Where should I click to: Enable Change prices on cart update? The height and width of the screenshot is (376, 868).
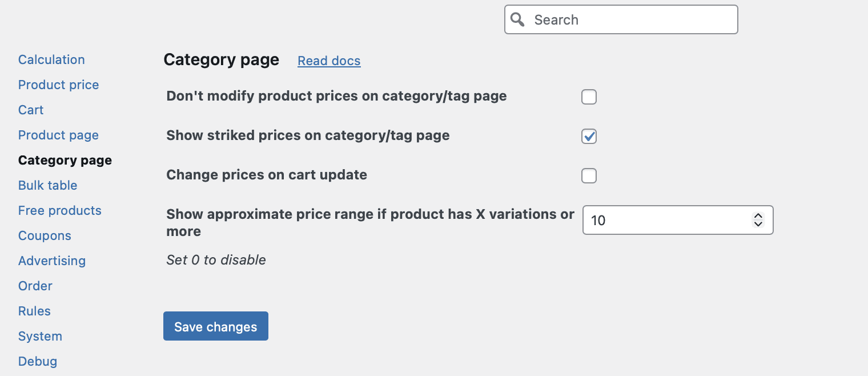589,175
